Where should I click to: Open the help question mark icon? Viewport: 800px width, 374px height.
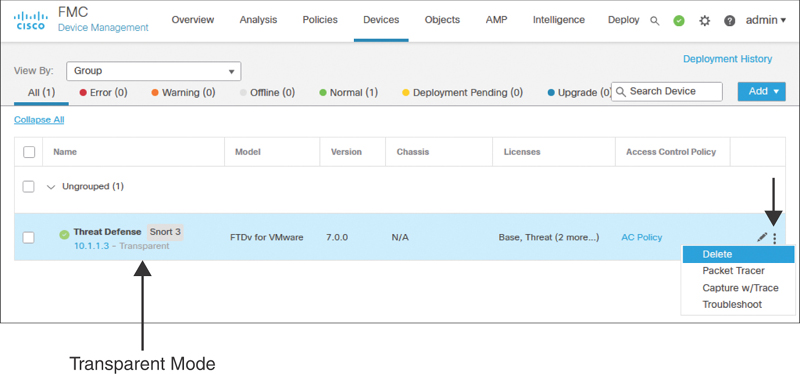coord(730,21)
